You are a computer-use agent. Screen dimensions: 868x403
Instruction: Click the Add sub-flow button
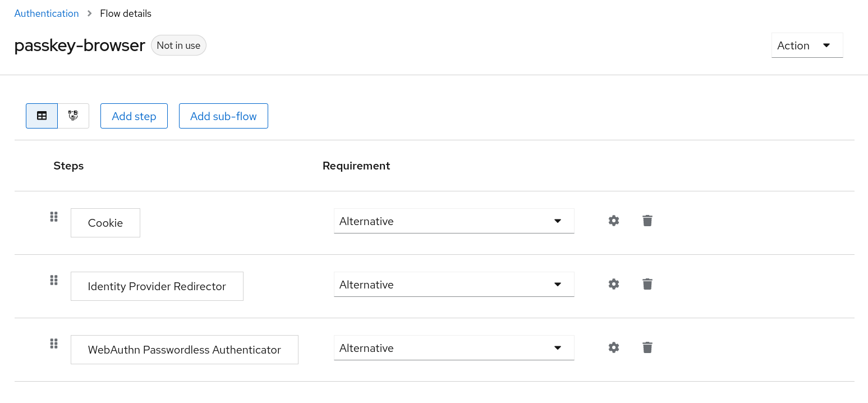point(223,116)
